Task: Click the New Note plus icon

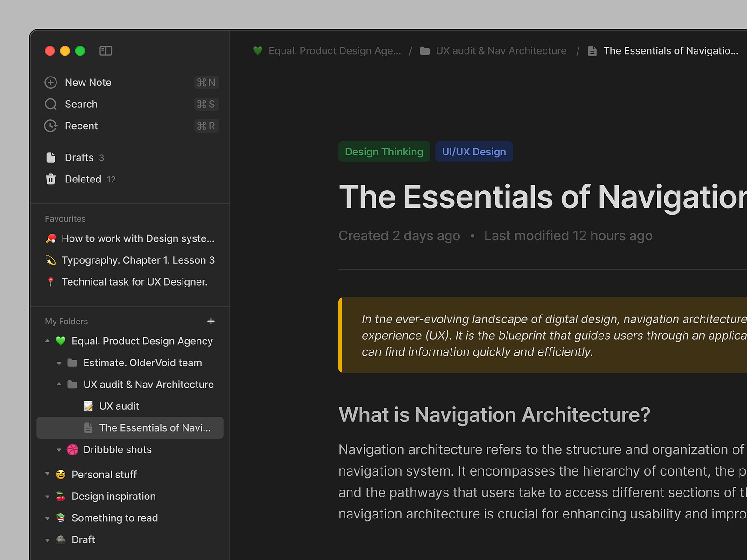Action: [51, 82]
